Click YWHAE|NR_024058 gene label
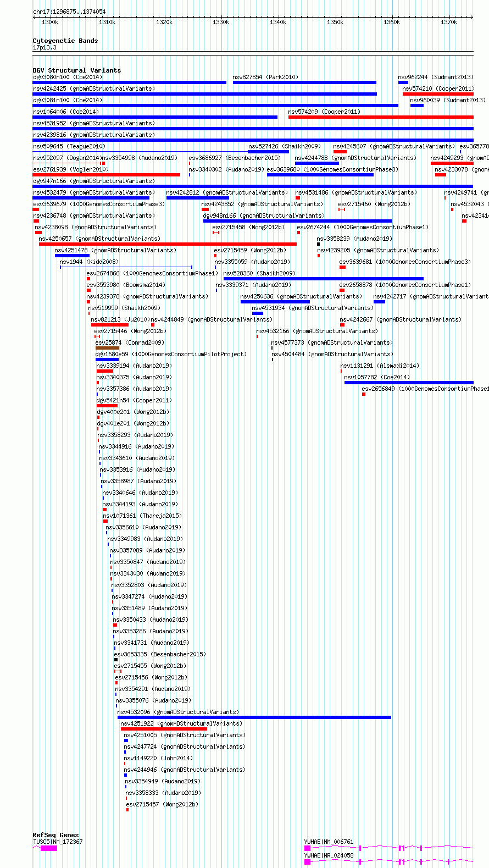The image size is (489, 868). pos(329,855)
